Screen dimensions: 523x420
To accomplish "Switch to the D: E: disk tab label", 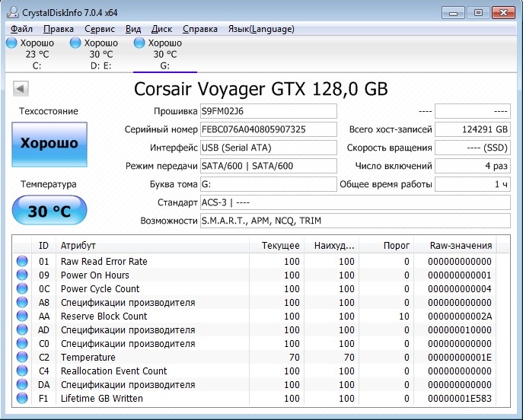I will (100, 65).
